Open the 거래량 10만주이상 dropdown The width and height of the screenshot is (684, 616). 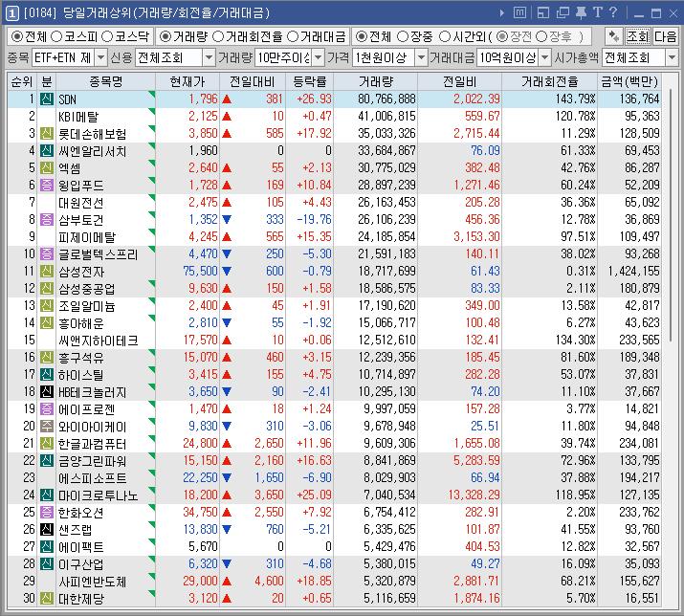[319, 57]
